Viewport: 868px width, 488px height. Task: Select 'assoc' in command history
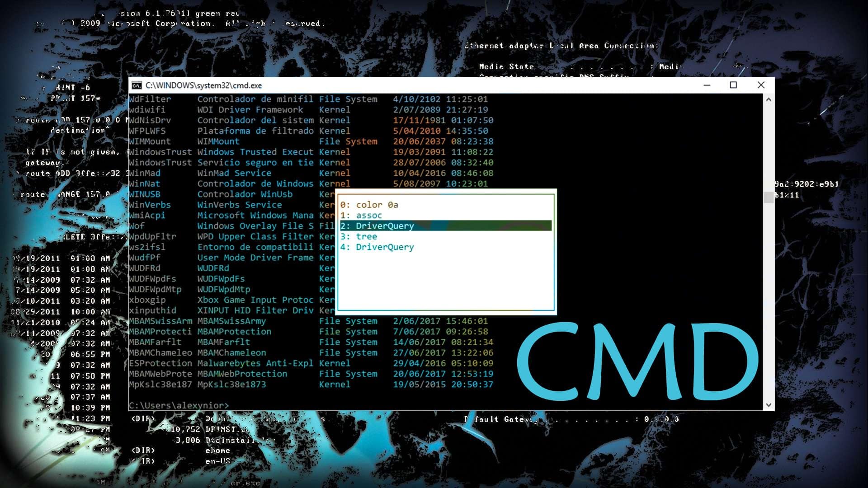[x=362, y=216]
